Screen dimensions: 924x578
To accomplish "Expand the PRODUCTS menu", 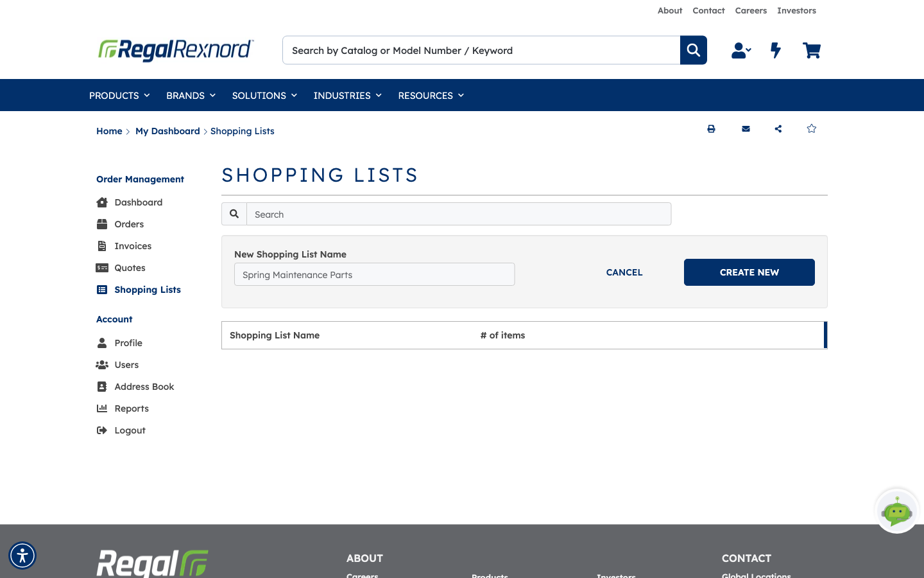I will click(x=119, y=96).
